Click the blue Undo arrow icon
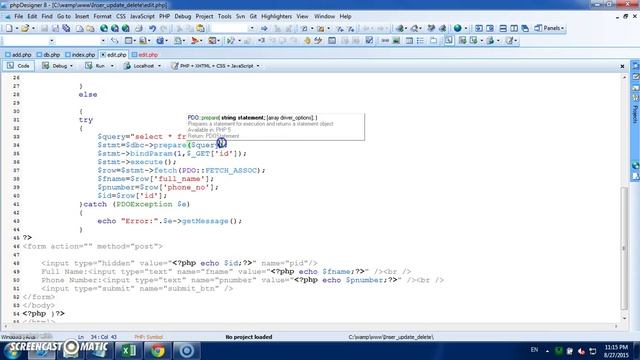 click(x=152, y=28)
